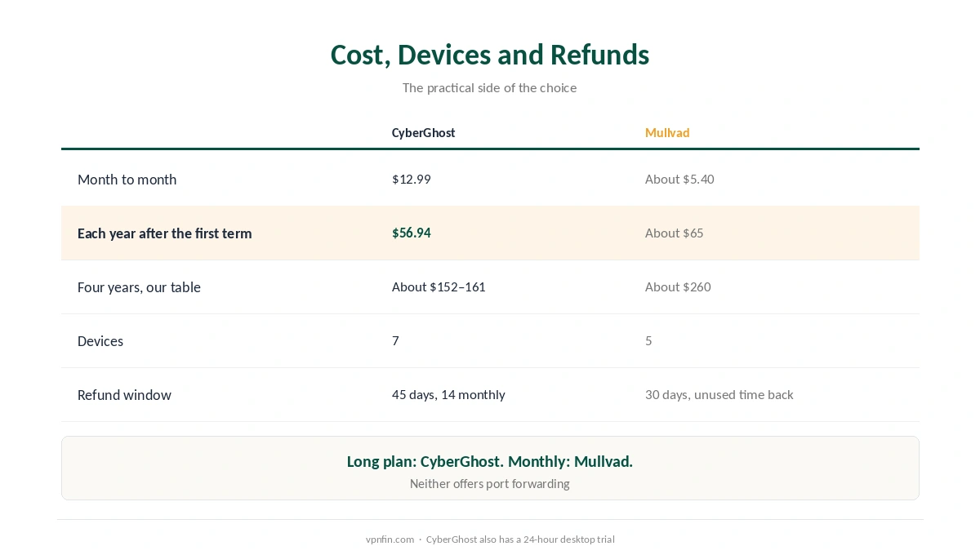Click the Mullvad value 'About $260'

pos(678,287)
